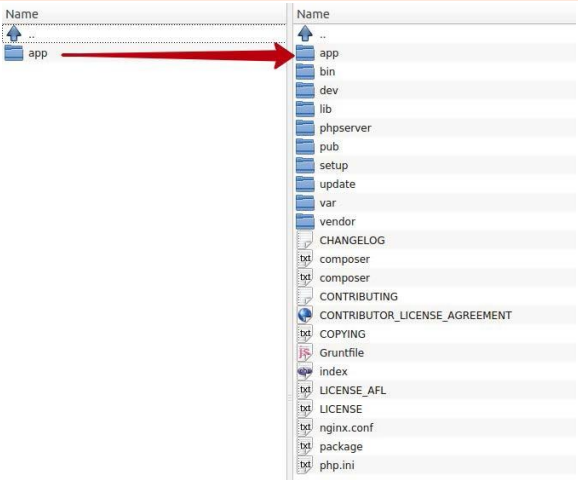Select app folder in right pane
Image resolution: width=578 pixels, height=480 pixels.
point(436,53)
